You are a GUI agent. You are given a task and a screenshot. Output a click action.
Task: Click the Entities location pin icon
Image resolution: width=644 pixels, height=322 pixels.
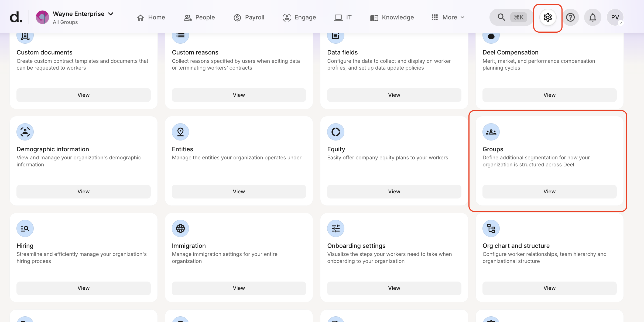(x=180, y=132)
